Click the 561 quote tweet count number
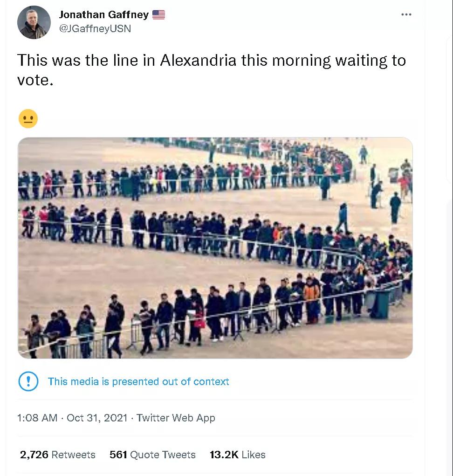Viewport: 453px width, 476px height. tap(118, 455)
